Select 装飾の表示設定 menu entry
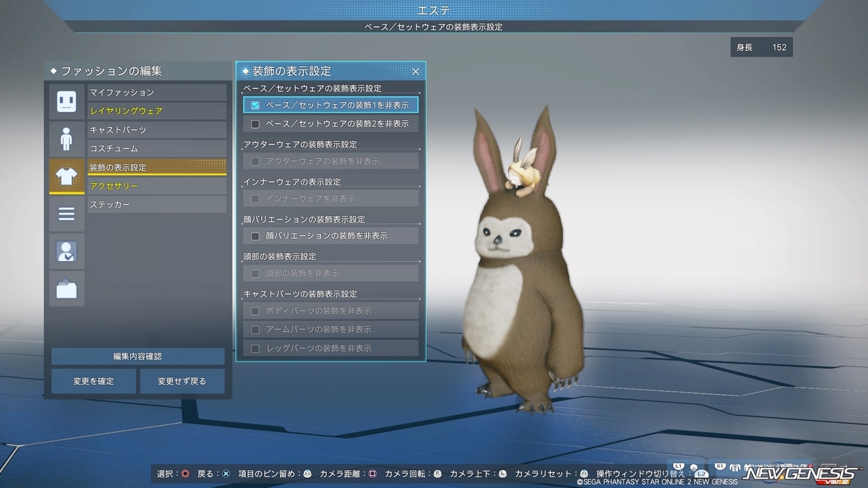This screenshot has height=488, width=868. (x=157, y=167)
